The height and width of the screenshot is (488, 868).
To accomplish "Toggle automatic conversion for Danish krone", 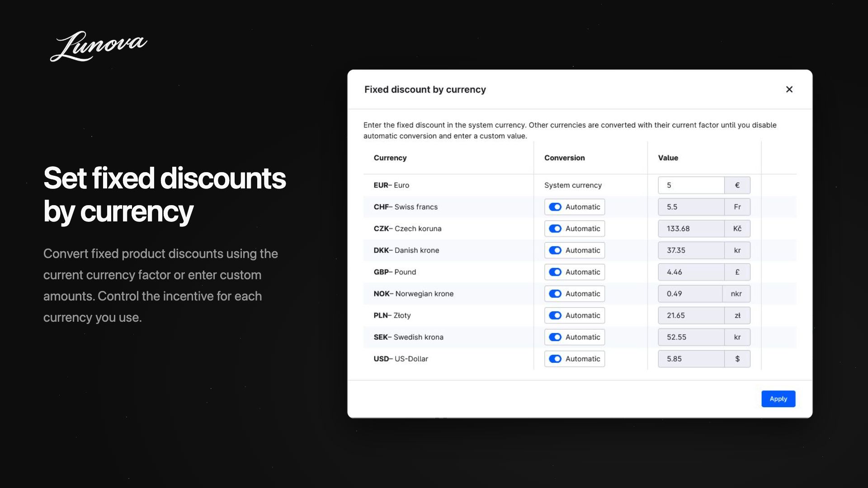I will click(x=555, y=250).
